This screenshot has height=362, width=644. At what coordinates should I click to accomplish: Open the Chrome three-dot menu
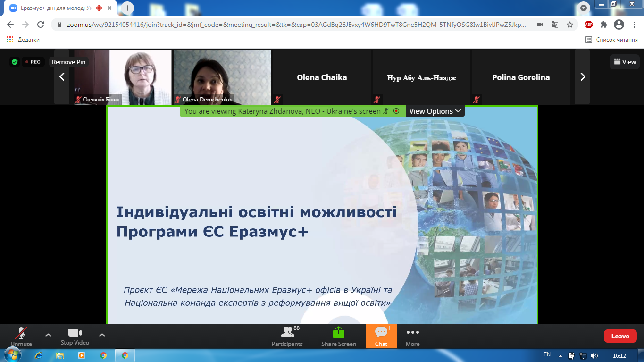tap(634, 25)
